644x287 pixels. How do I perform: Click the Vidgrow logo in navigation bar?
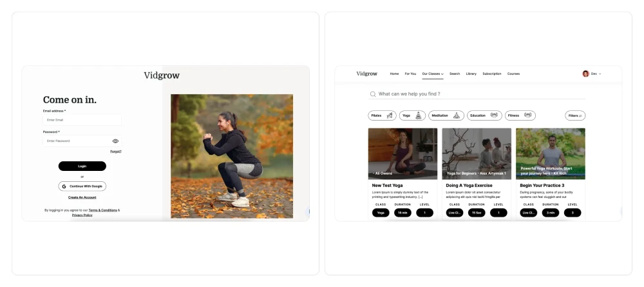point(366,74)
